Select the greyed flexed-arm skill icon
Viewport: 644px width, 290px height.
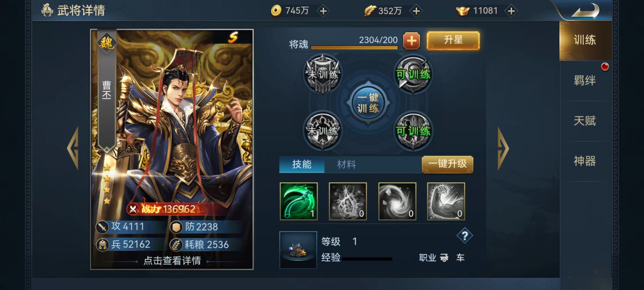coord(446,201)
